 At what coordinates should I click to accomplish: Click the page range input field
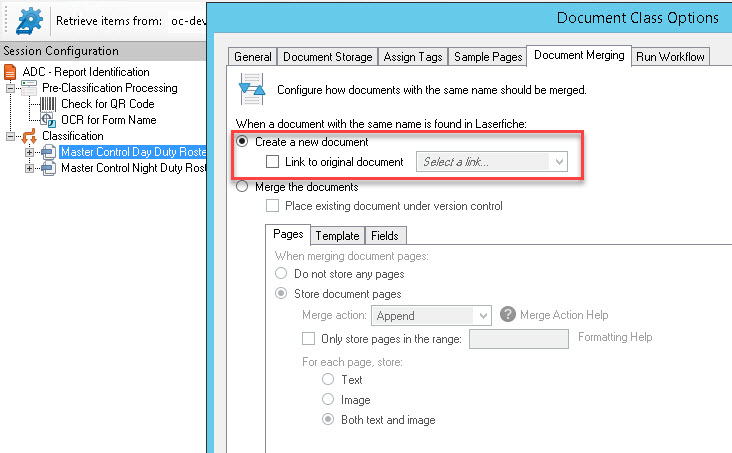[x=519, y=339]
